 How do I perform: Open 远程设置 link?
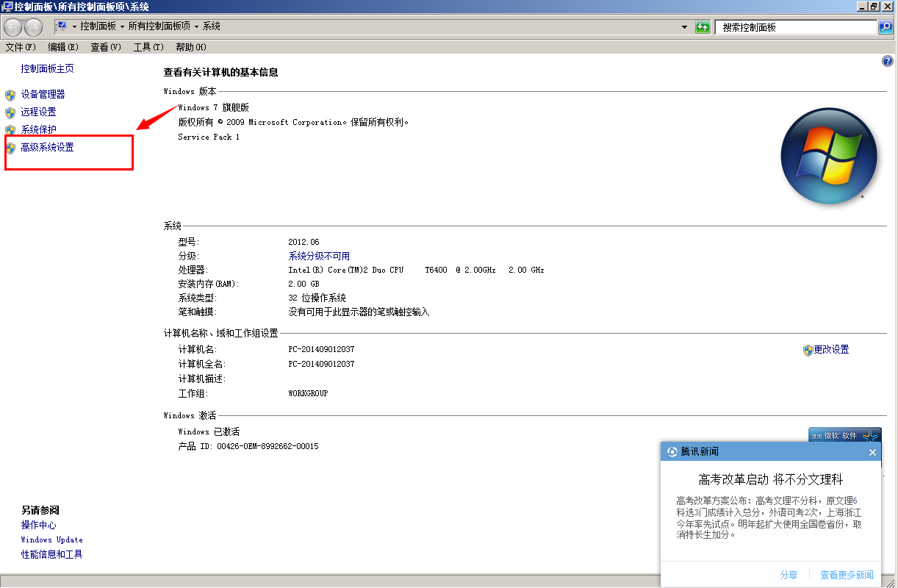(x=38, y=112)
